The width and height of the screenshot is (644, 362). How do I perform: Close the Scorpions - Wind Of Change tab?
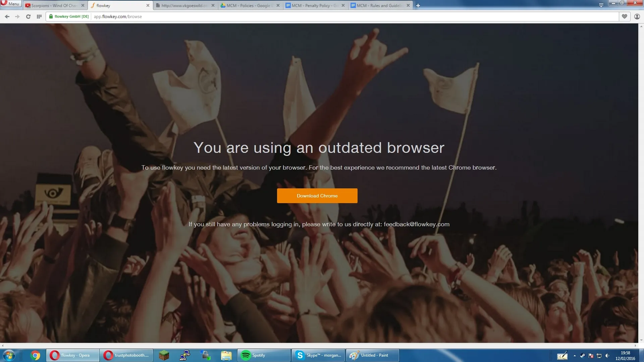83,6
